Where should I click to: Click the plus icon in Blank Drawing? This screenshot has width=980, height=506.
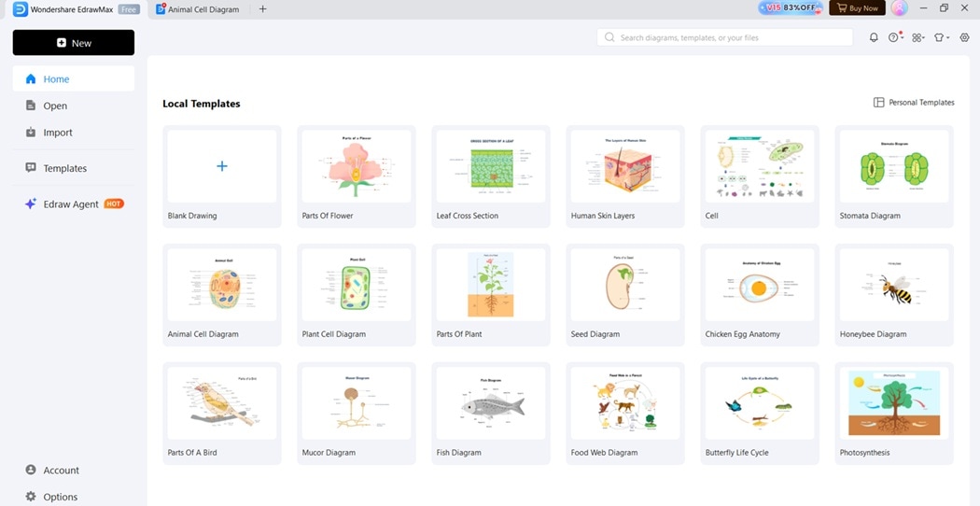pyautogui.click(x=222, y=166)
